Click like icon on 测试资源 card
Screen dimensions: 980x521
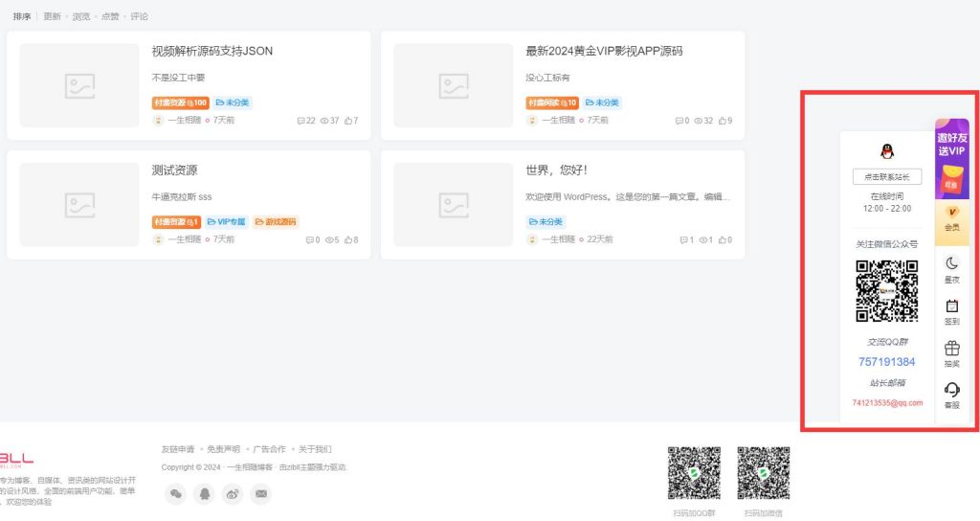(348, 240)
